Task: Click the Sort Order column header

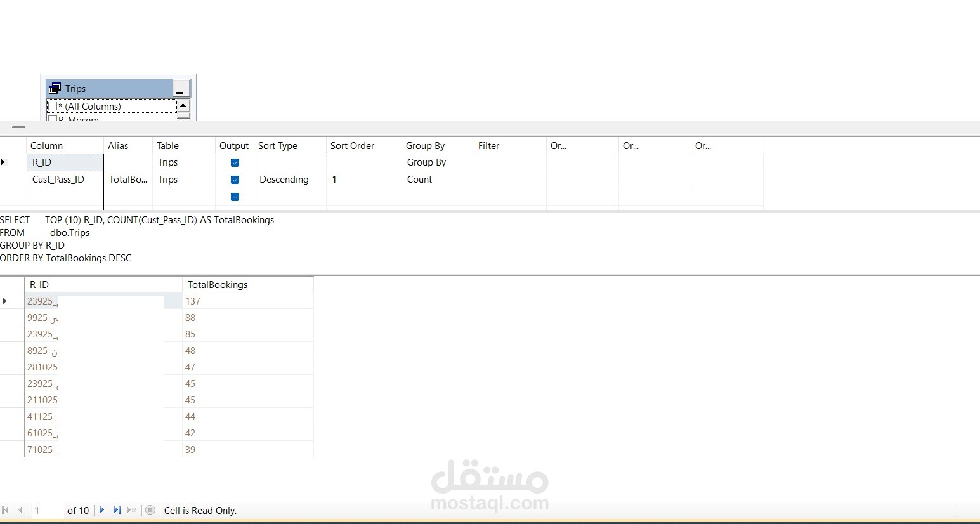Action: 364,146
